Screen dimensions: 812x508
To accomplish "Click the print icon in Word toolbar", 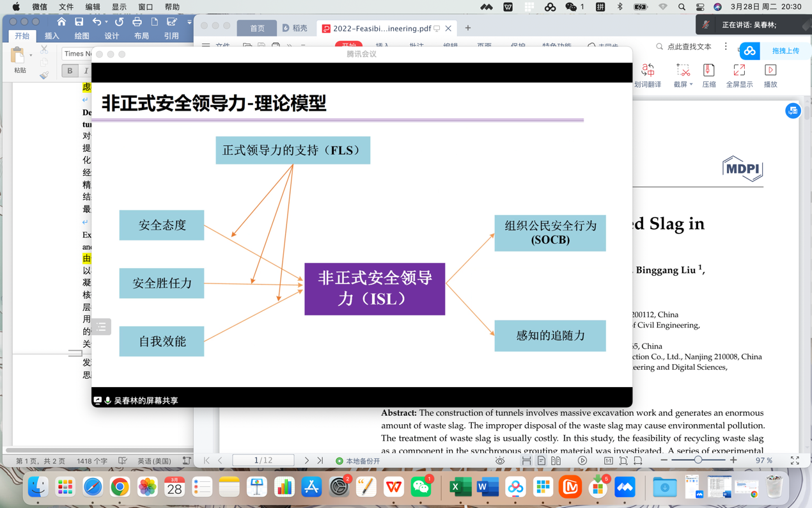I will click(137, 22).
